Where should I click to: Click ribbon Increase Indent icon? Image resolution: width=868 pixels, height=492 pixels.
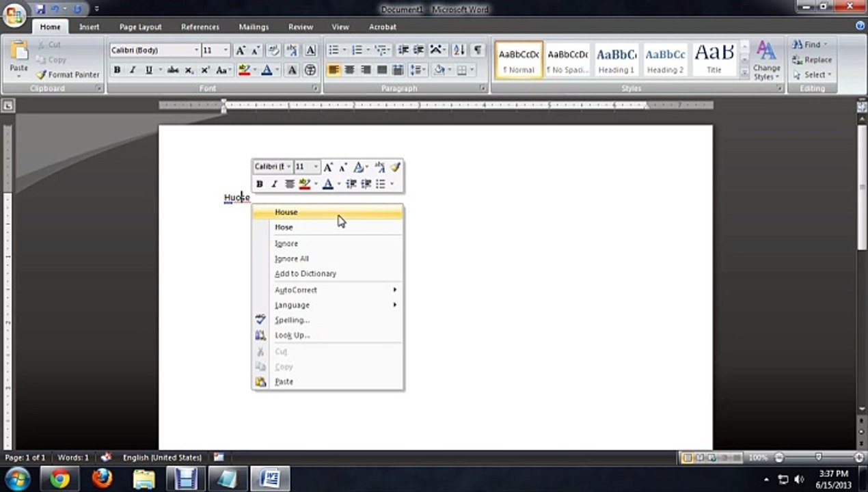tap(418, 51)
